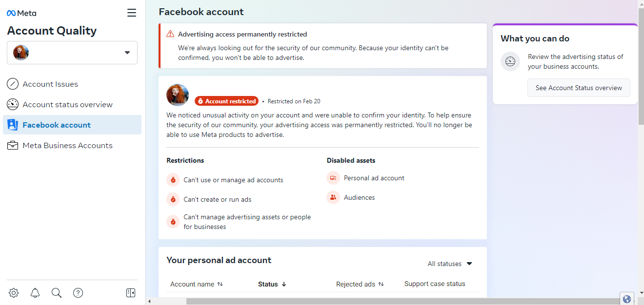The height and width of the screenshot is (305, 644).
Task: Click icon beside Can't use or manage ad accounts
Action: 173,180
